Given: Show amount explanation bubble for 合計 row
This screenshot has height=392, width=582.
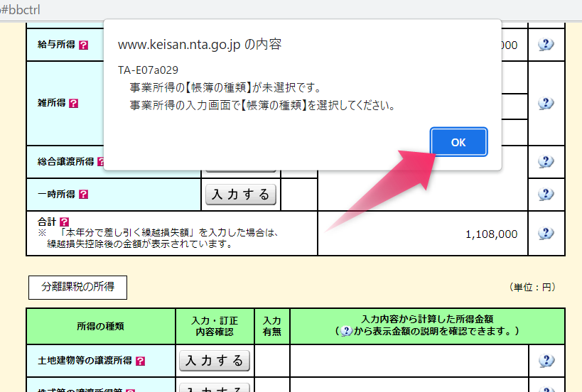Looking at the screenshot, I should (546, 233).
